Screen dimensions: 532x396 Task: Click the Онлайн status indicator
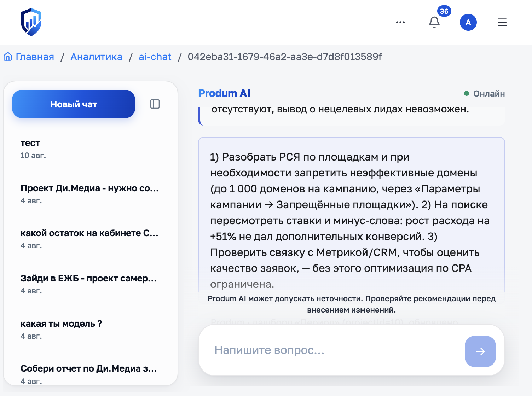(485, 94)
